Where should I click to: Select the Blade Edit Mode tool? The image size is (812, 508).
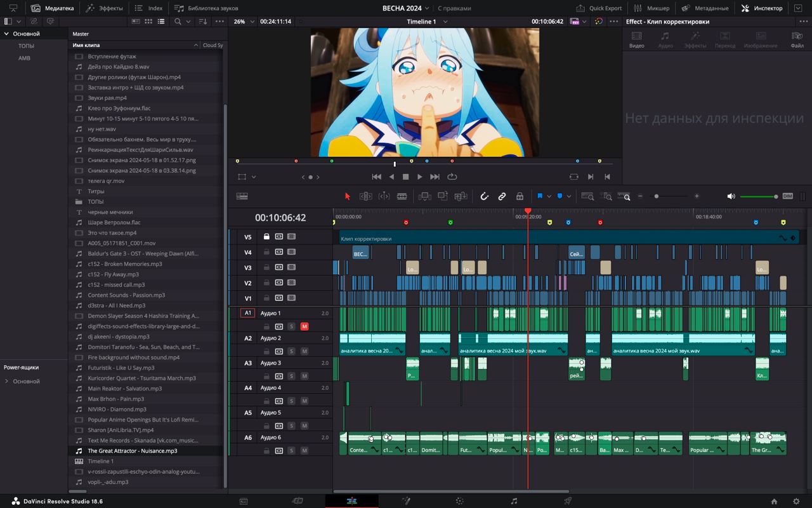click(x=402, y=196)
